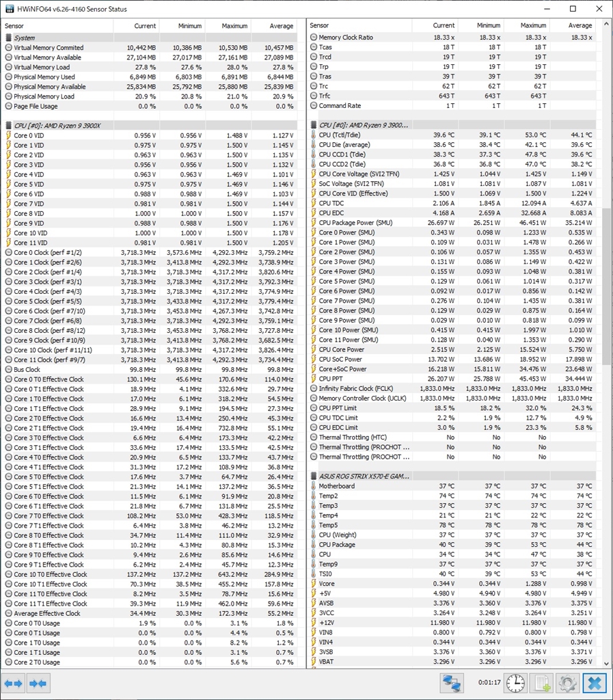
Task: Click the scroll down arrow on scrollbar
Action: point(606,663)
